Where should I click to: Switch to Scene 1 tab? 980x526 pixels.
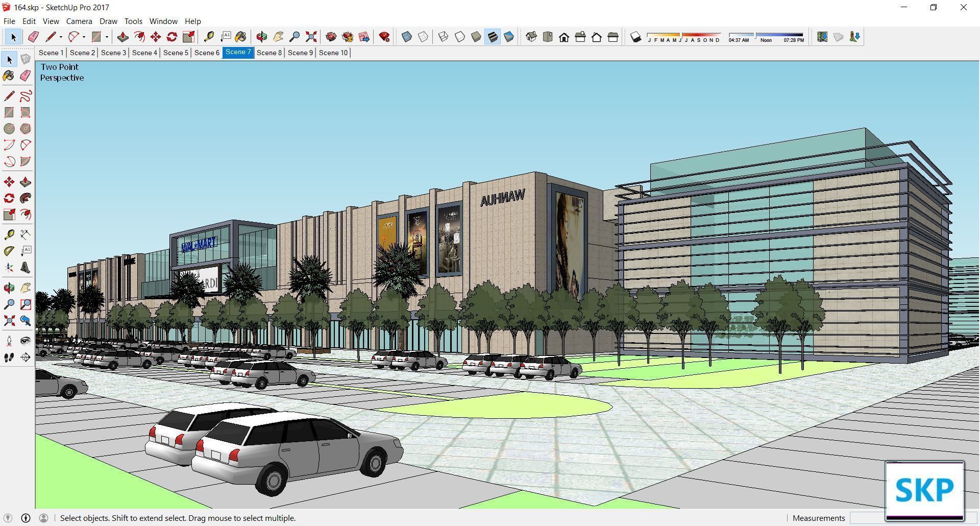tap(51, 53)
